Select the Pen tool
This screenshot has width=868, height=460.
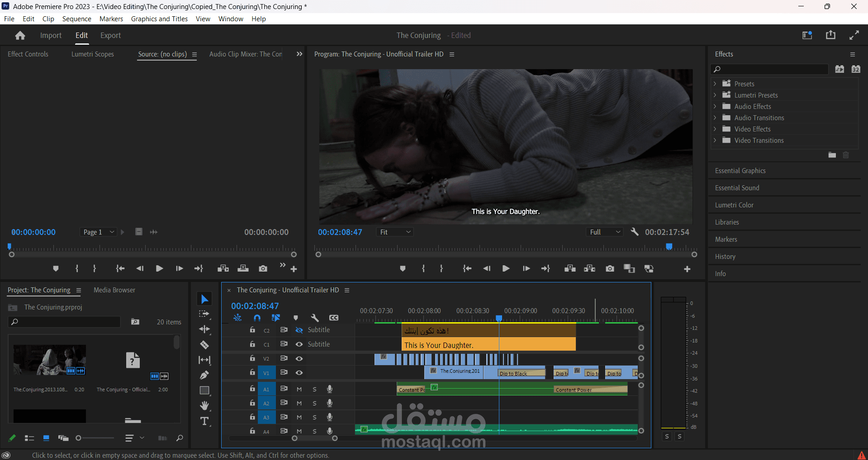click(204, 375)
